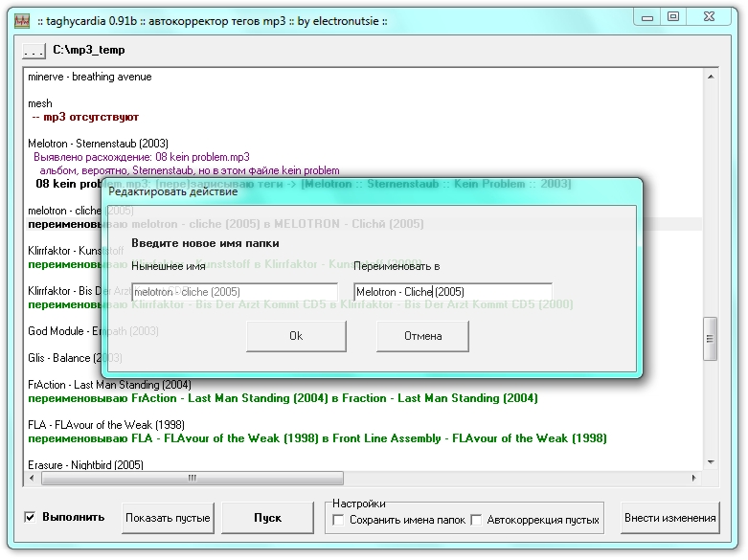The height and width of the screenshot is (560, 748).
Task: Select 'FrAction - Last Man Standing (2004)' line
Action: coord(109,385)
